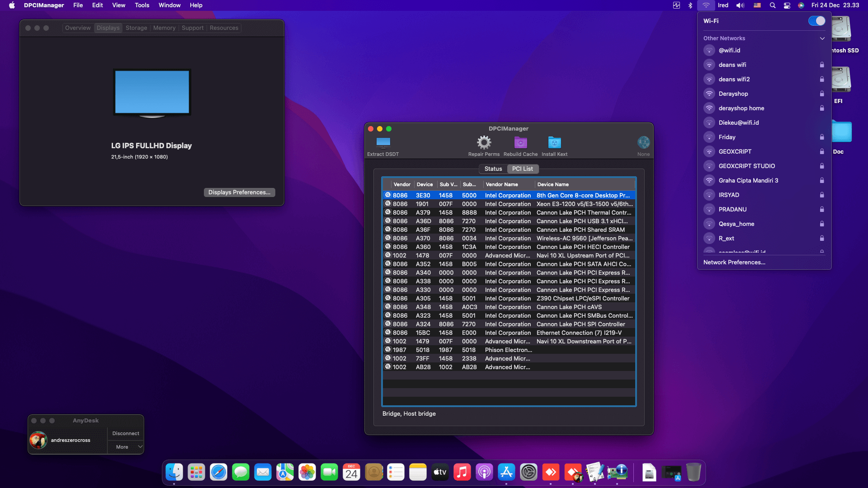Image resolution: width=868 pixels, height=488 pixels.
Task: Open Mail from the Dock
Action: (263, 472)
